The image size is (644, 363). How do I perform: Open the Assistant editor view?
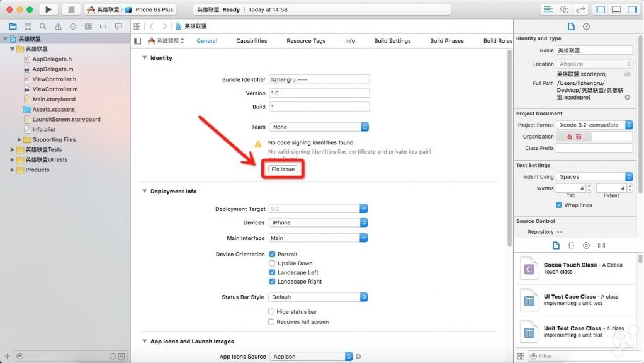coord(564,9)
